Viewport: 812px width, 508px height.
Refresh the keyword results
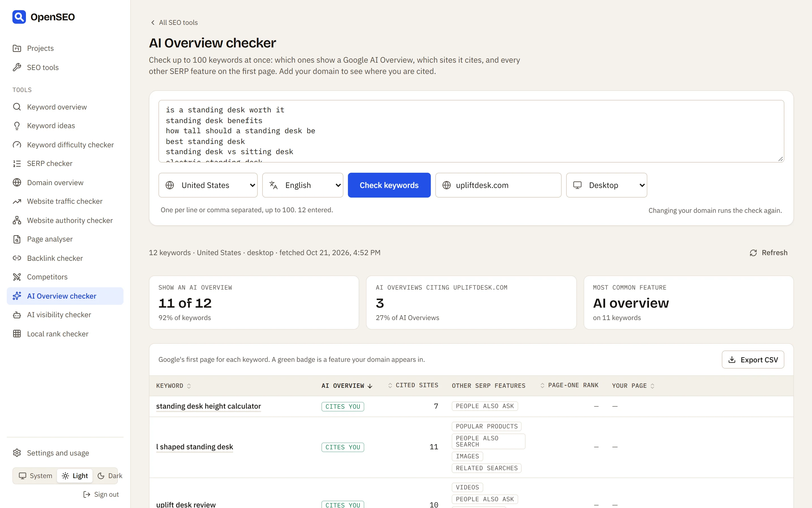tap(768, 253)
